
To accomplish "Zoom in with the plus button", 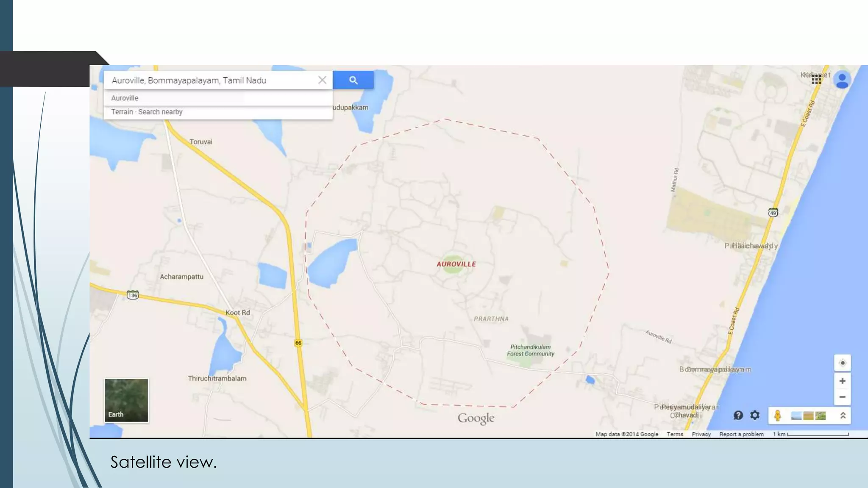I will click(842, 381).
